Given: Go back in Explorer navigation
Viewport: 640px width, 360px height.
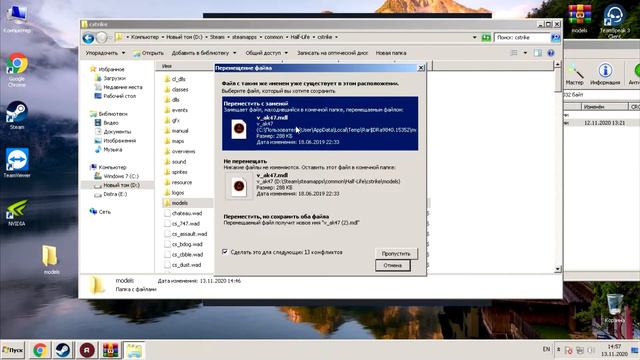Looking at the screenshot, I should [x=88, y=38].
